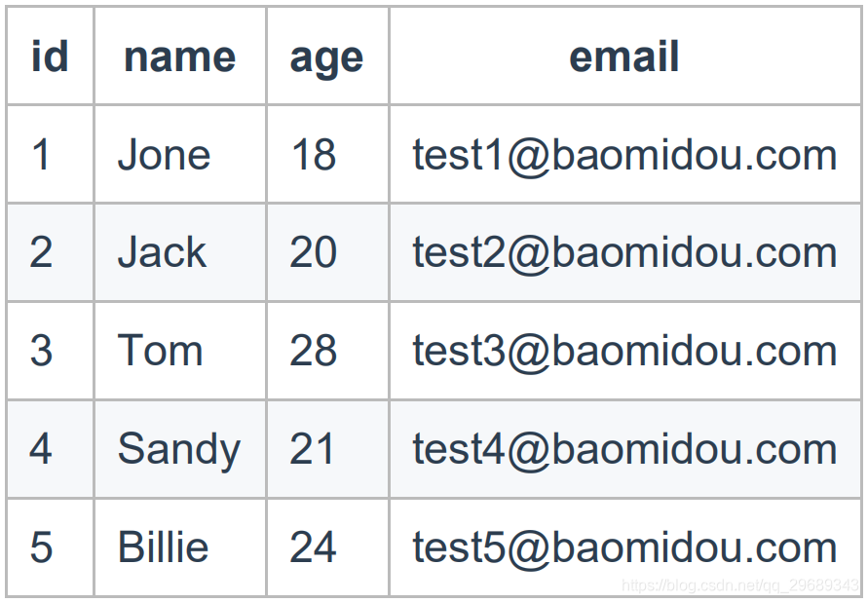Click the age value 18

point(314,155)
